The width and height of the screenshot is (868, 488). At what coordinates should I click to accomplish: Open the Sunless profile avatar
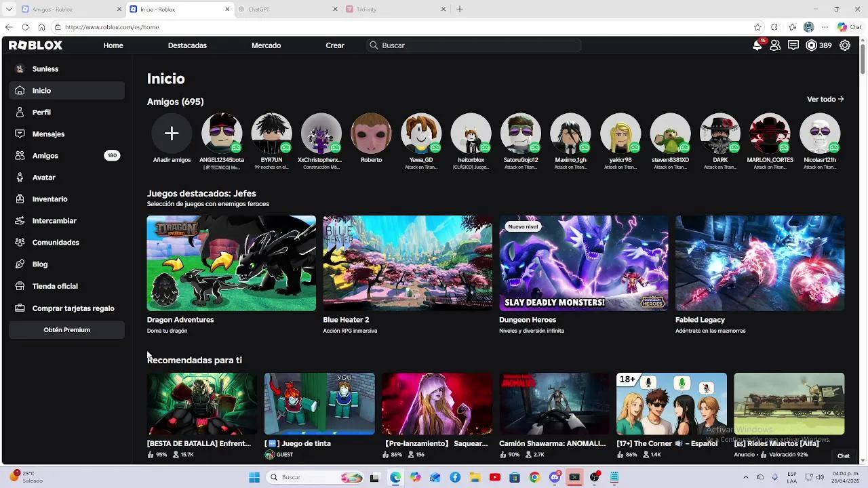(x=20, y=68)
